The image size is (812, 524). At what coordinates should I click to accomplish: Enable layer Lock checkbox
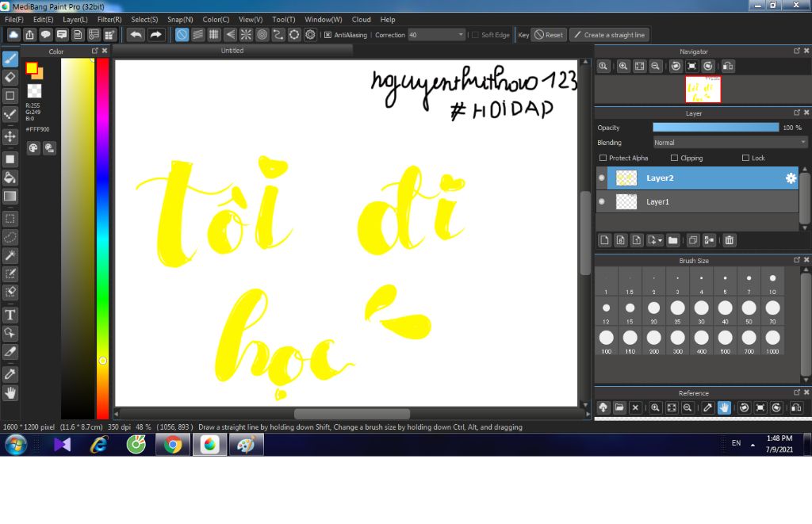coord(745,158)
